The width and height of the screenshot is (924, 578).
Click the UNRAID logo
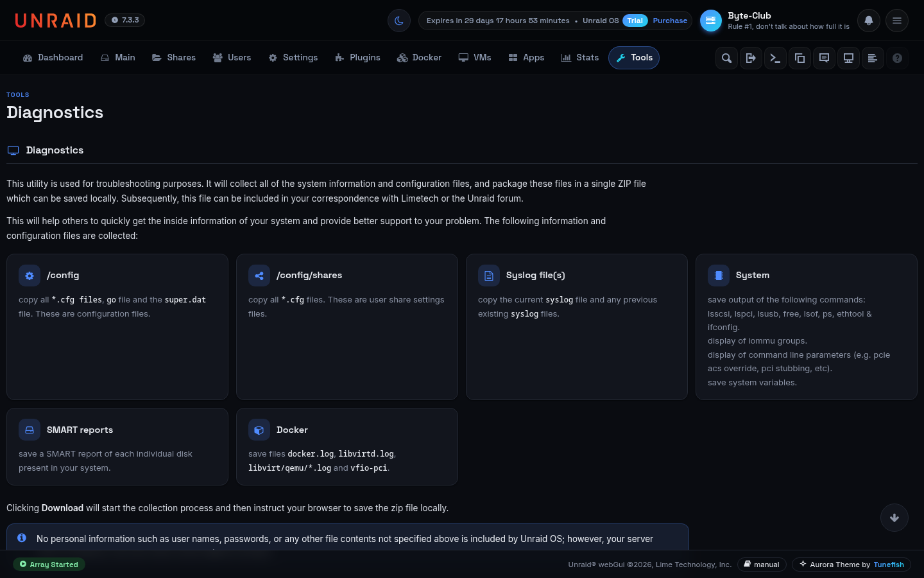[x=56, y=21]
